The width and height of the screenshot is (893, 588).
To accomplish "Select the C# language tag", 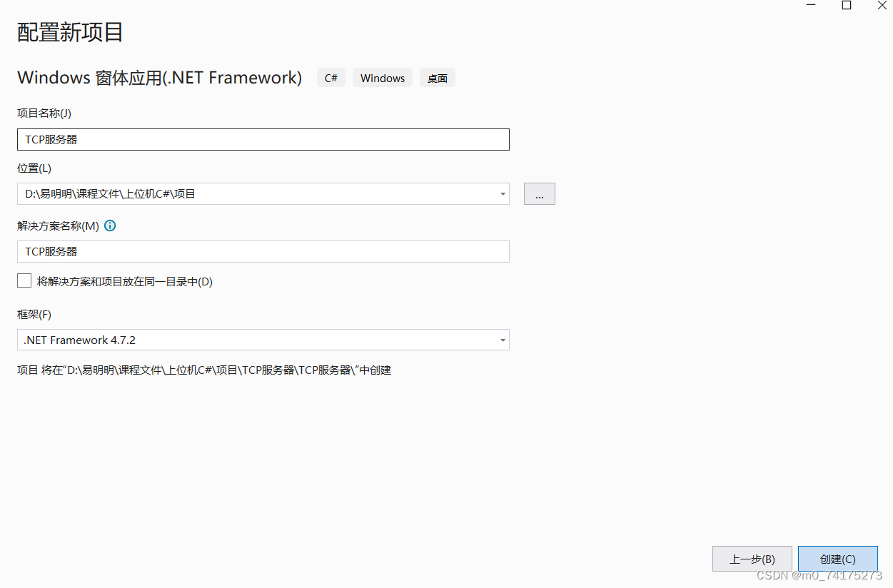I will click(x=331, y=78).
